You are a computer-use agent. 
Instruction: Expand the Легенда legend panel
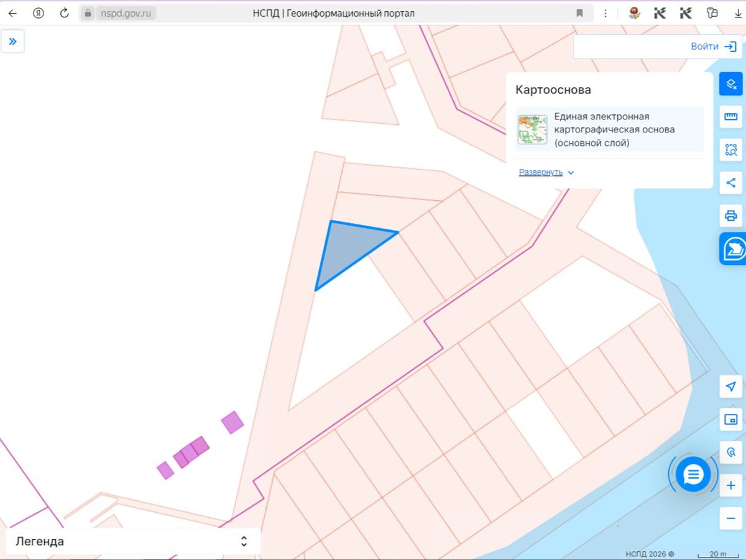pyautogui.click(x=134, y=541)
